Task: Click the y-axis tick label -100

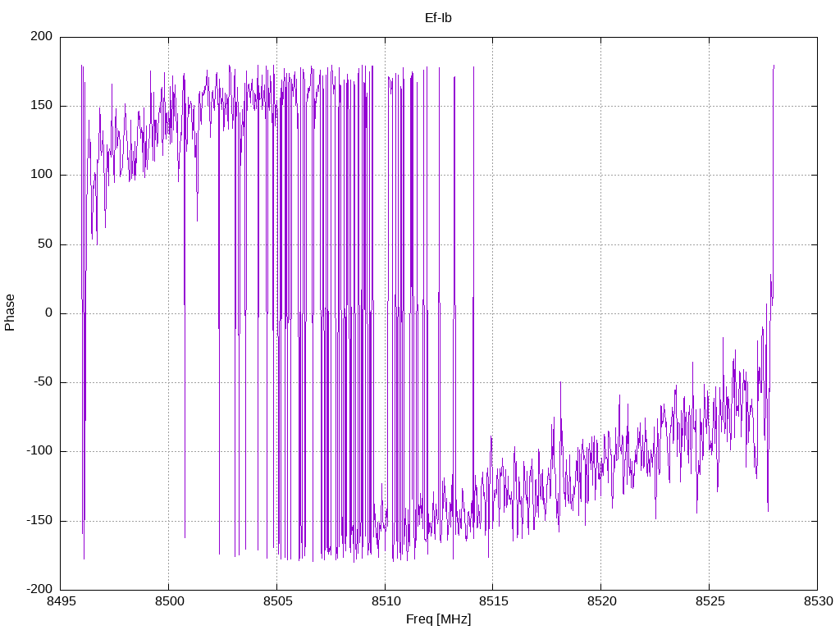Action: (39, 452)
